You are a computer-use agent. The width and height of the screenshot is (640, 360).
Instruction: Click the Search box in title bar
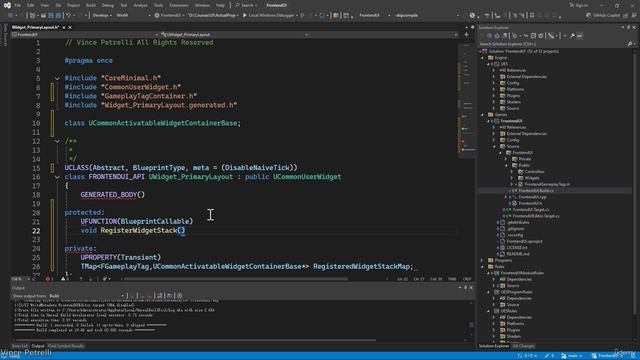pyautogui.click(x=247, y=5)
